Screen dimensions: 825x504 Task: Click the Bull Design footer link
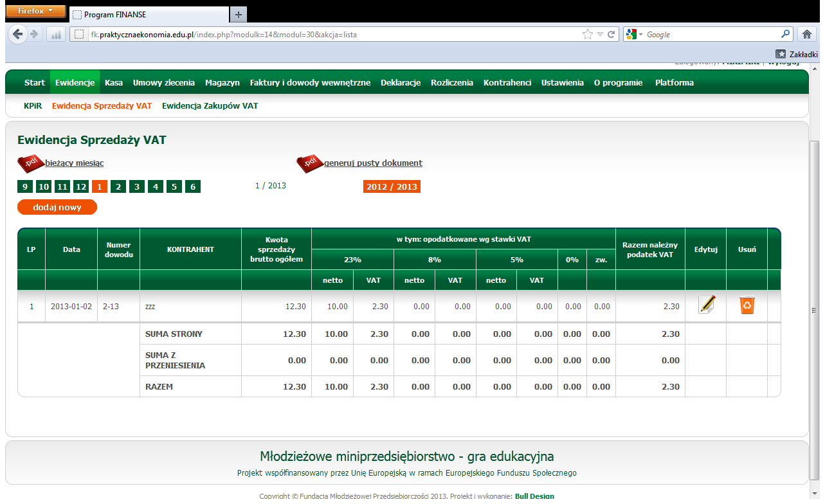coord(534,496)
